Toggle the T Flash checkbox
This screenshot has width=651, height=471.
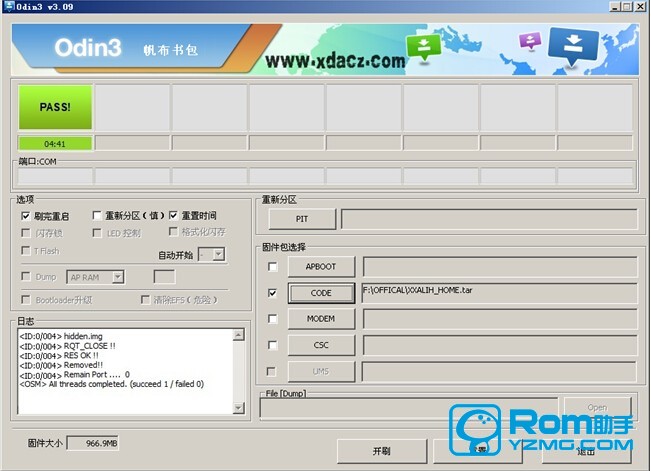click(26, 250)
